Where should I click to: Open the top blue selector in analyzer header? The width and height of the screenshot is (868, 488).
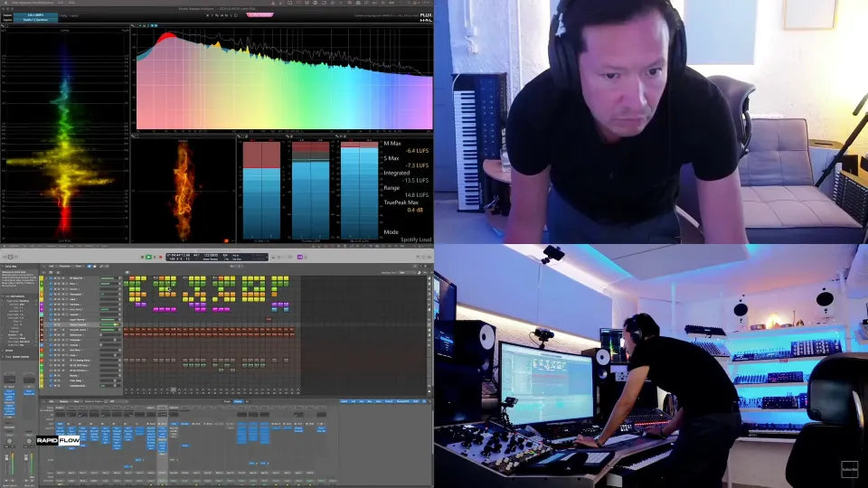[x=34, y=14]
